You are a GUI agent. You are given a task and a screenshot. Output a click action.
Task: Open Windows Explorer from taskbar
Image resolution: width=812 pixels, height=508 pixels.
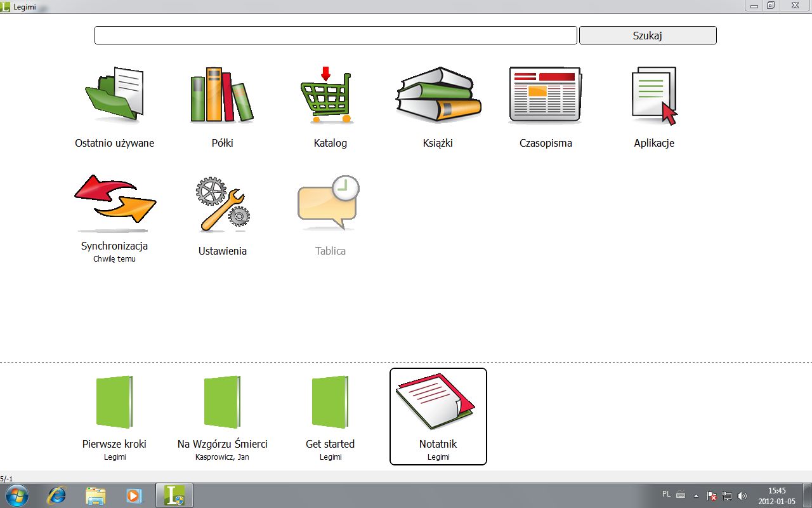click(x=95, y=495)
